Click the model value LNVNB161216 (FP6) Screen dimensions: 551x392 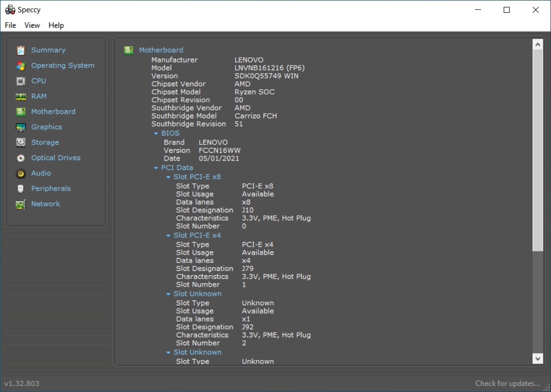[270, 68]
